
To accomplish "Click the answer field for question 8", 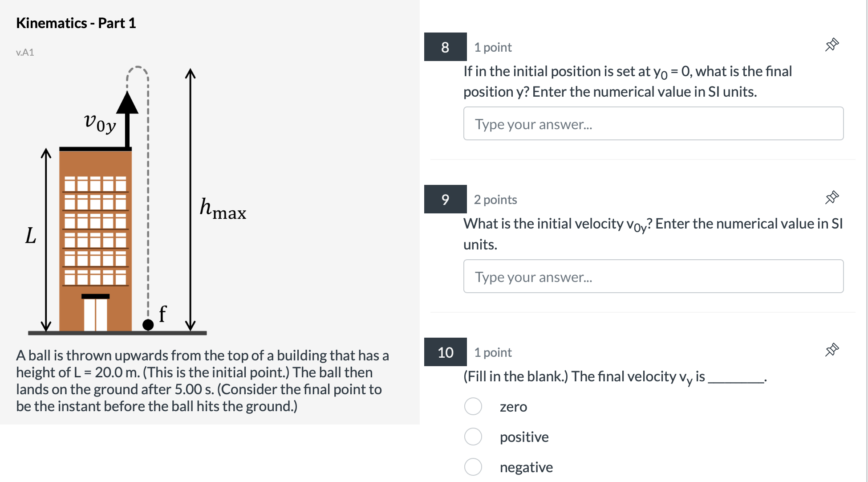I will 653,124.
